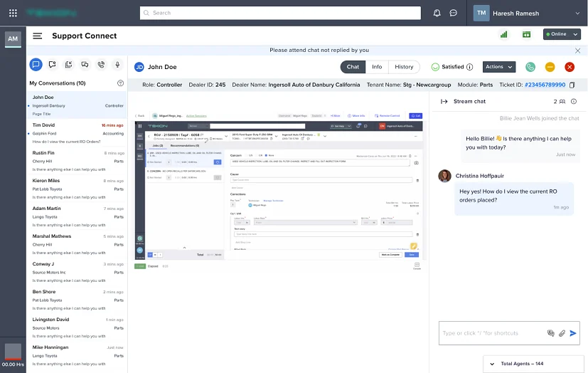Switch to the Info tab

coord(377,67)
